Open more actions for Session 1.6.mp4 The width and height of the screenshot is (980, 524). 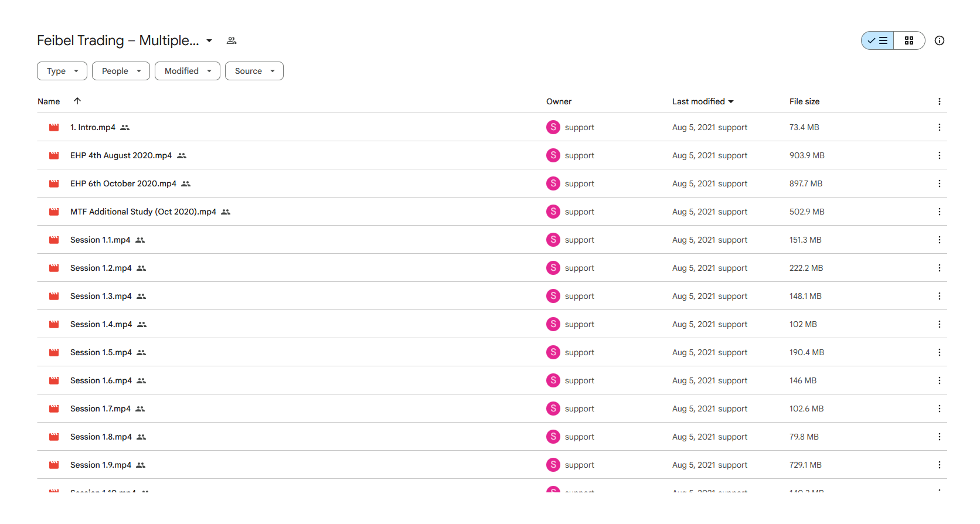(940, 380)
